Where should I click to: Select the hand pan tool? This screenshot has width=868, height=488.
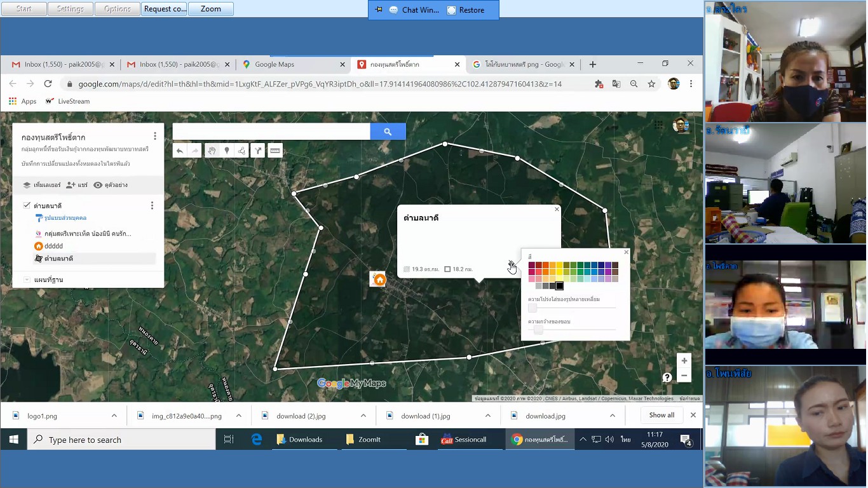212,151
